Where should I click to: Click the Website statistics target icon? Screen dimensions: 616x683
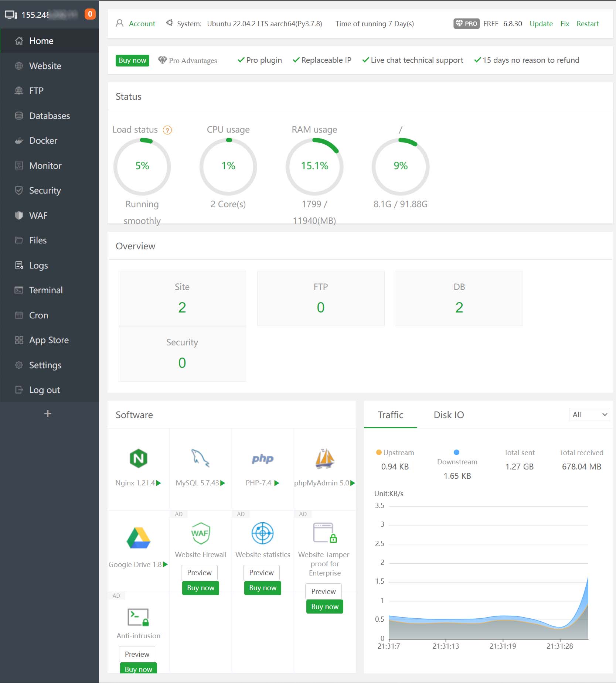point(262,533)
